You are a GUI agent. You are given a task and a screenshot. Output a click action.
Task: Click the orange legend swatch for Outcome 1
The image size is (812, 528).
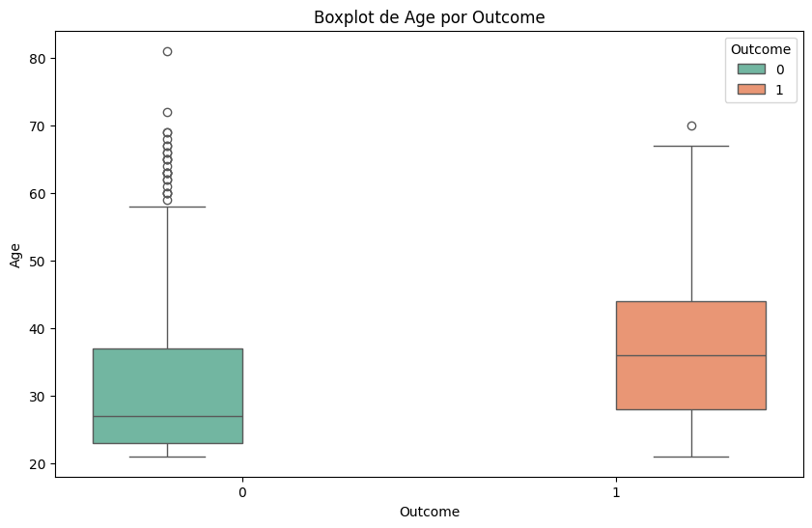pyautogui.click(x=750, y=89)
